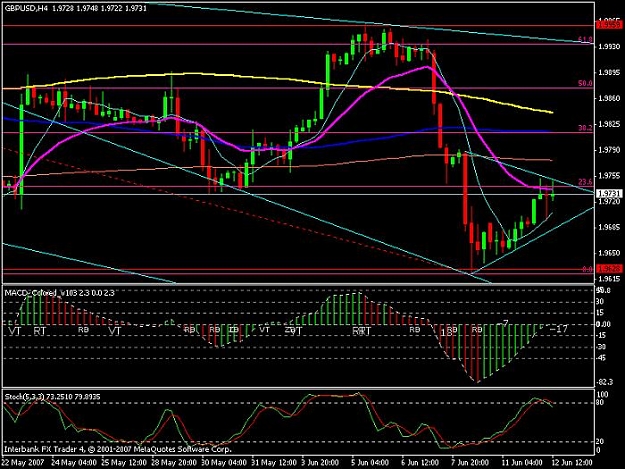
Task: Click the 1.9650 value on price axis
Action: [609, 253]
